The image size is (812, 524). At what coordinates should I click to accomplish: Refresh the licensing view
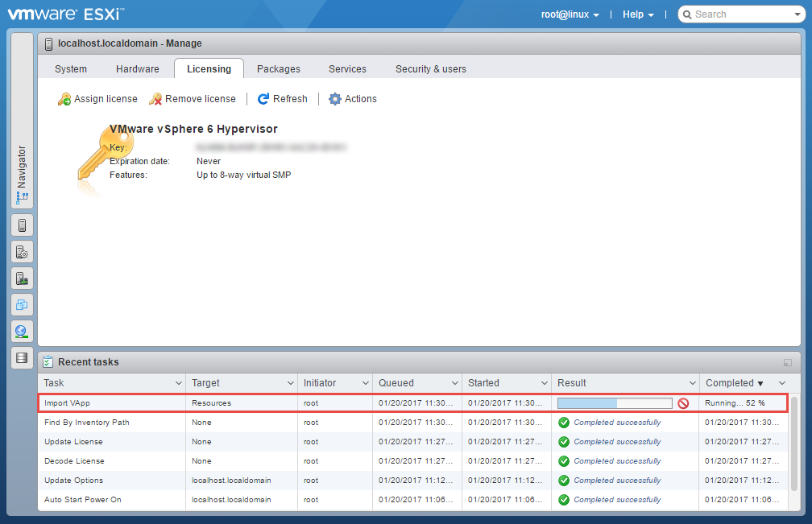pyautogui.click(x=282, y=99)
